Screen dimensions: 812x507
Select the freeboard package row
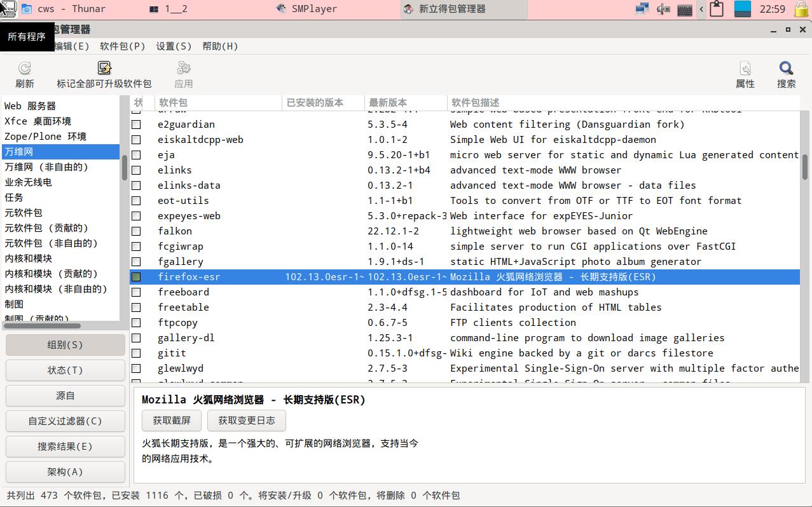pos(465,292)
